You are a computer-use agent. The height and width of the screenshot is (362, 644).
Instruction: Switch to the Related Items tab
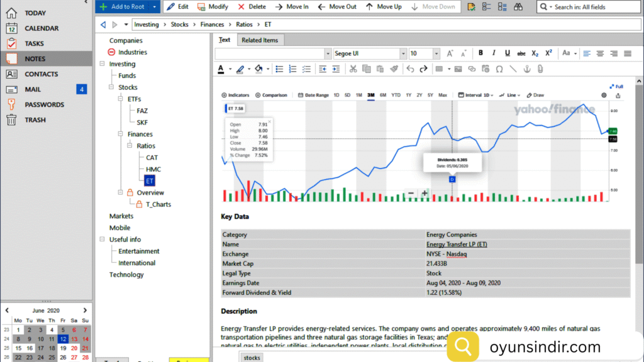259,40
